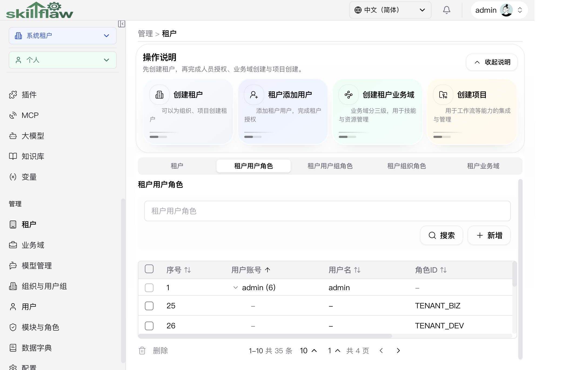This screenshot has height=370, width=588.
Task: Click the 租户添加用户 card icon
Action: [x=254, y=95]
